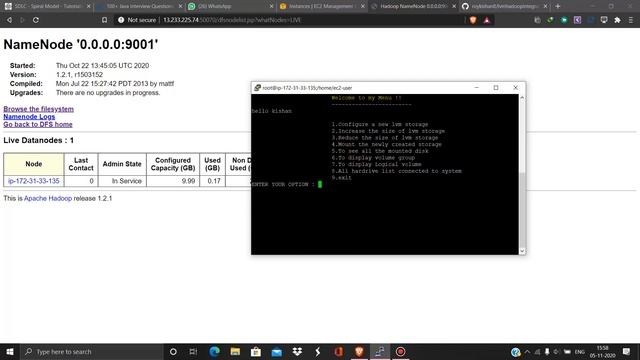Image resolution: width=640 pixels, height=360 pixels.
Task: Click the 9.99 capacity value
Action: [188, 181]
